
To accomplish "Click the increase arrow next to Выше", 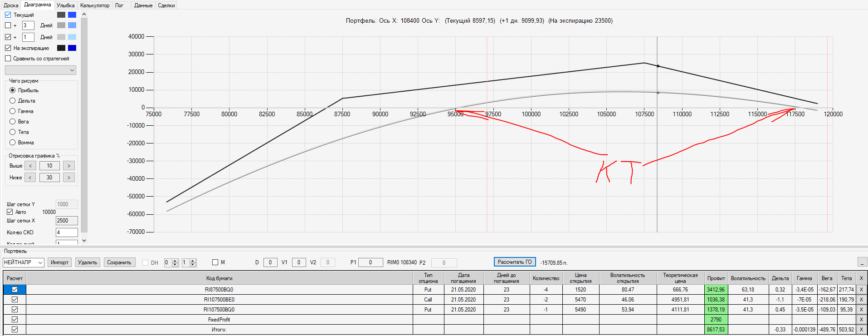I will click(69, 166).
